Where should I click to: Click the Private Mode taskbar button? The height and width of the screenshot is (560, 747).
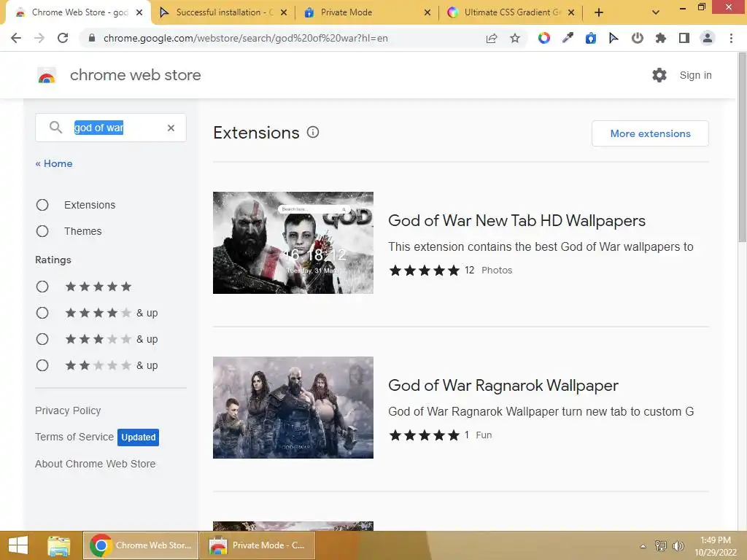[258, 545]
